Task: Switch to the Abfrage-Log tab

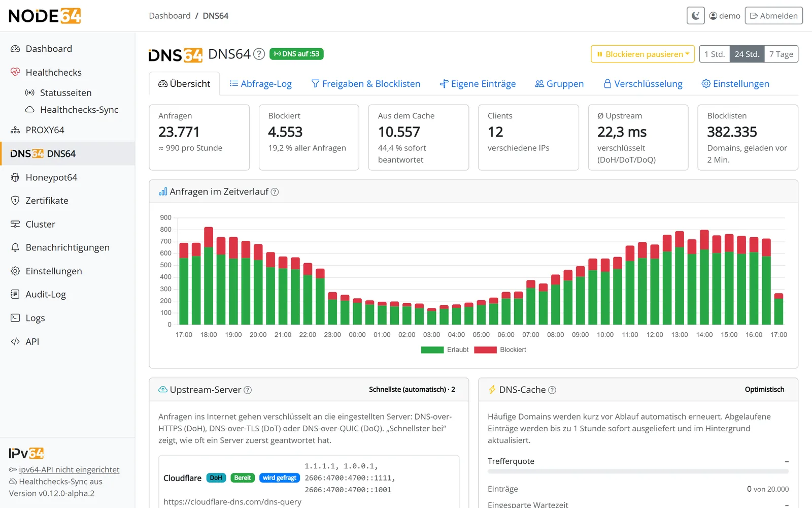Action: (260, 84)
